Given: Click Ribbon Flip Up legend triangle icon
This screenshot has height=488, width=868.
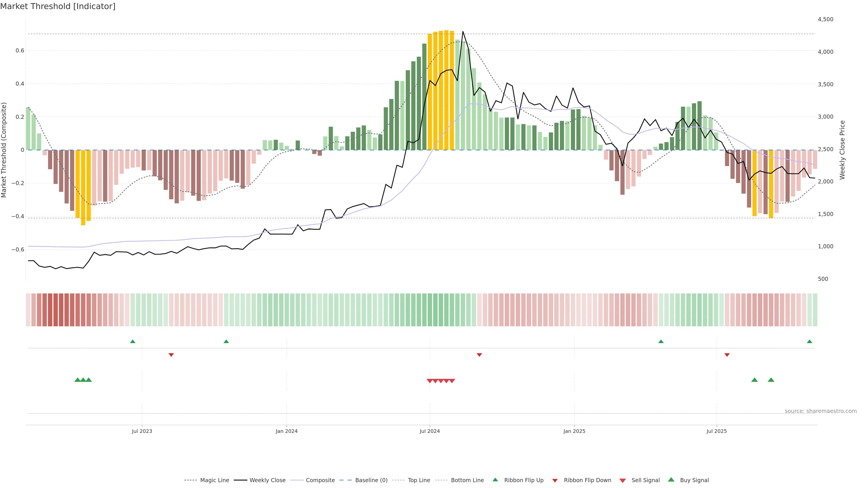Looking at the screenshot, I should (495, 480).
